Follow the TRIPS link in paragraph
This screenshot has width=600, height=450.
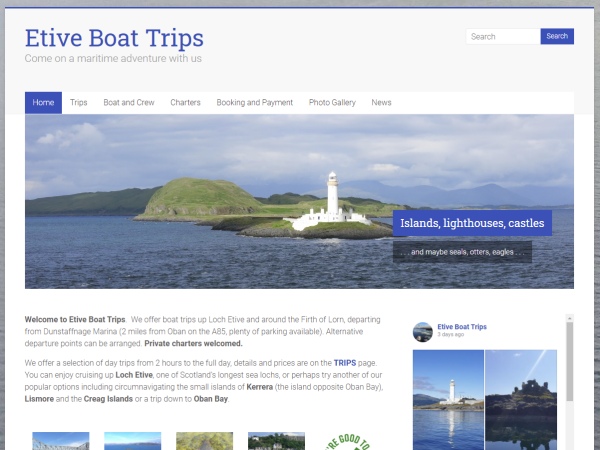(x=345, y=363)
